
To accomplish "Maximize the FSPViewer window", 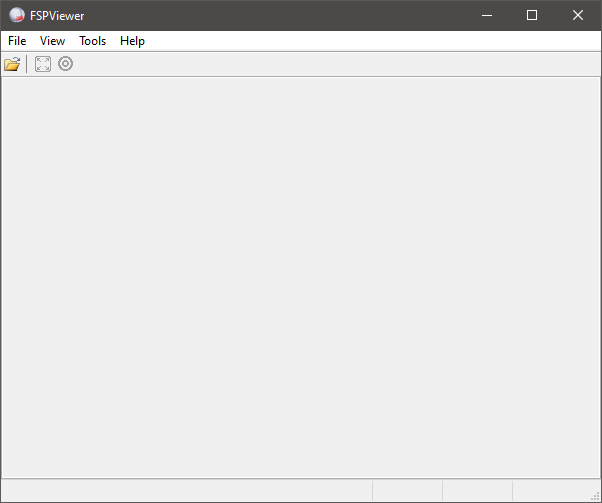I will click(x=532, y=15).
